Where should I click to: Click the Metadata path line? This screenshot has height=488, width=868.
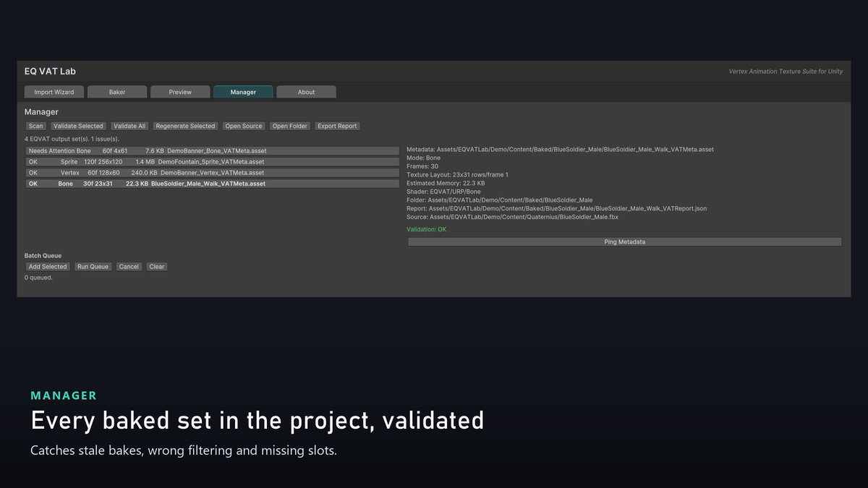560,150
